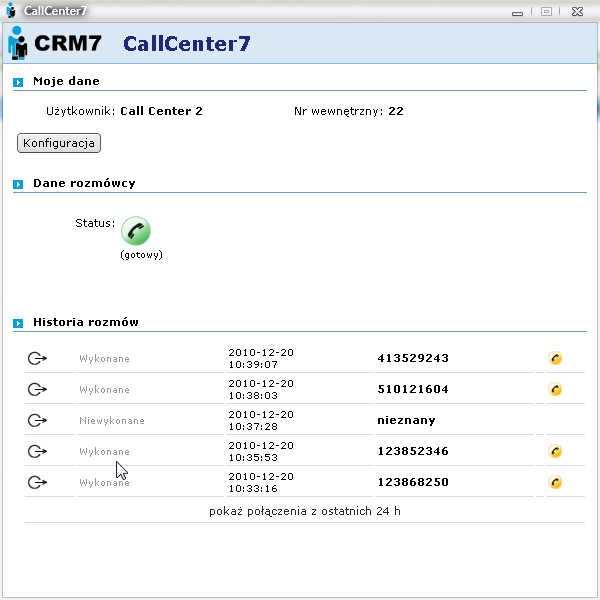600x600 pixels.
Task: Click Wykonane text in 510121604 row
Action: 104,390
